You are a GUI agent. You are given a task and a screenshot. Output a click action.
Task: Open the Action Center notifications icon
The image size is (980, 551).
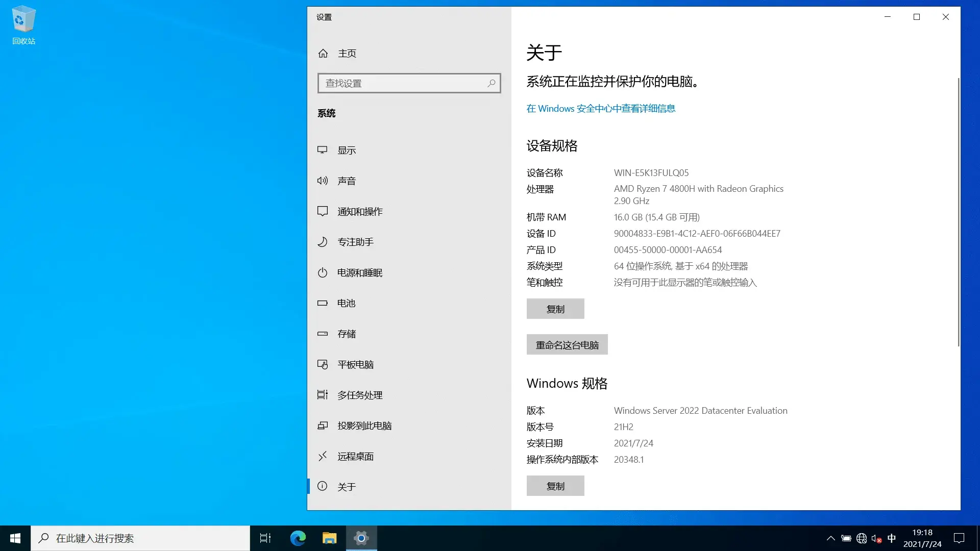pos(959,538)
